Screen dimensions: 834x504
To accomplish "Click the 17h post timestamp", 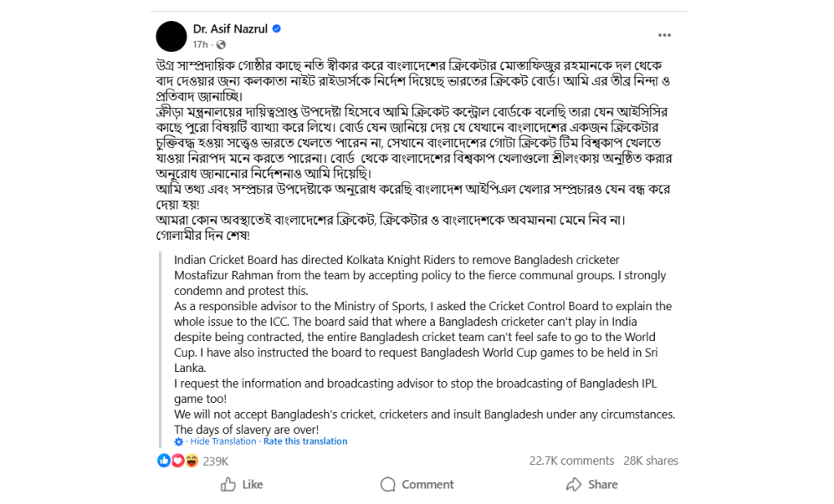I will [200, 44].
